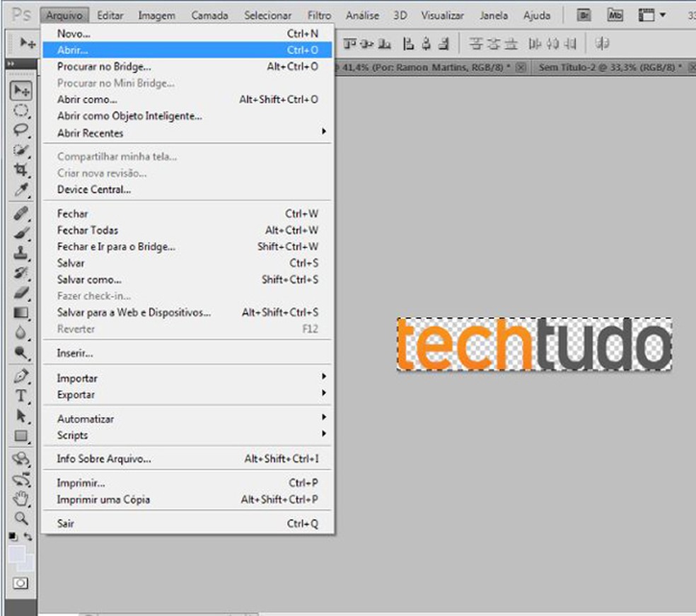Click Device Central... entry

(187, 190)
